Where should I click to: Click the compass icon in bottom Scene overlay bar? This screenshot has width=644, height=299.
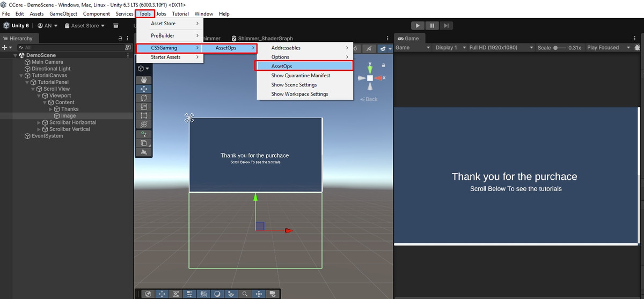pyautogui.click(x=148, y=294)
